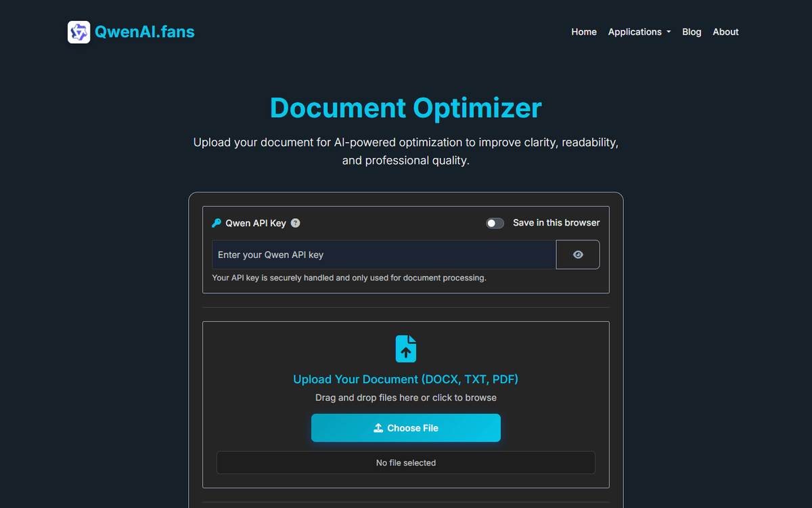Viewport: 812px width, 508px height.
Task: Click the Document Optimizer page heading
Action: click(x=406, y=108)
